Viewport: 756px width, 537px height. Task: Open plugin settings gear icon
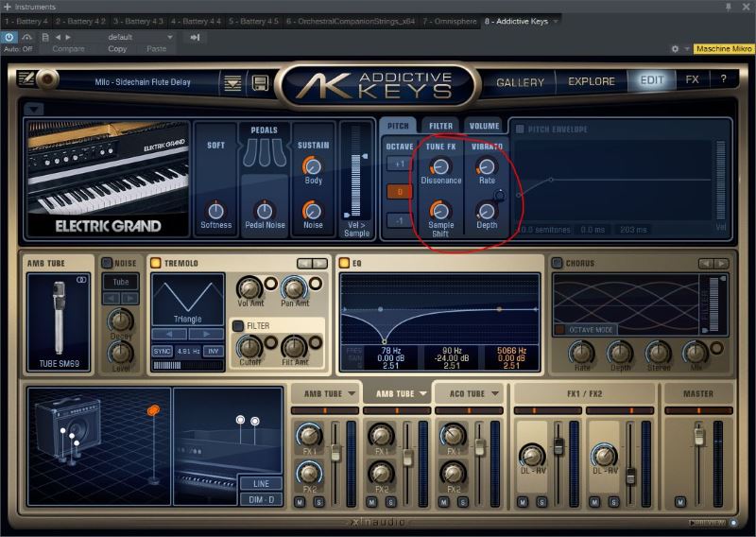(675, 49)
